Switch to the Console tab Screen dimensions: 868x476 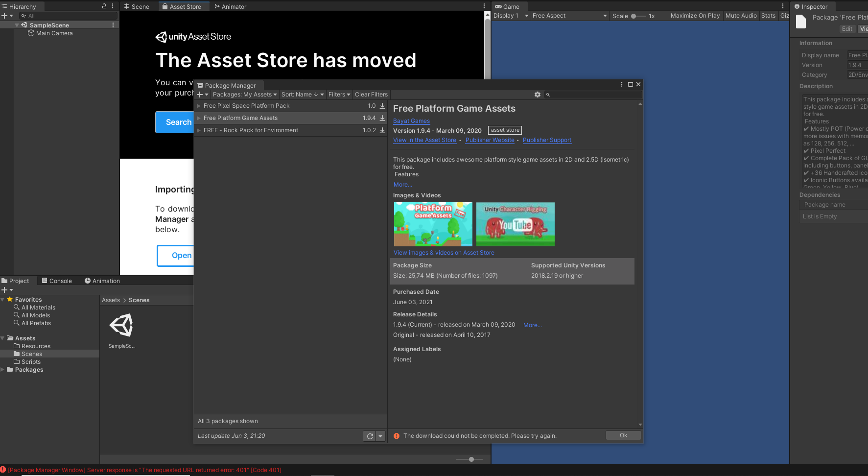(x=57, y=281)
